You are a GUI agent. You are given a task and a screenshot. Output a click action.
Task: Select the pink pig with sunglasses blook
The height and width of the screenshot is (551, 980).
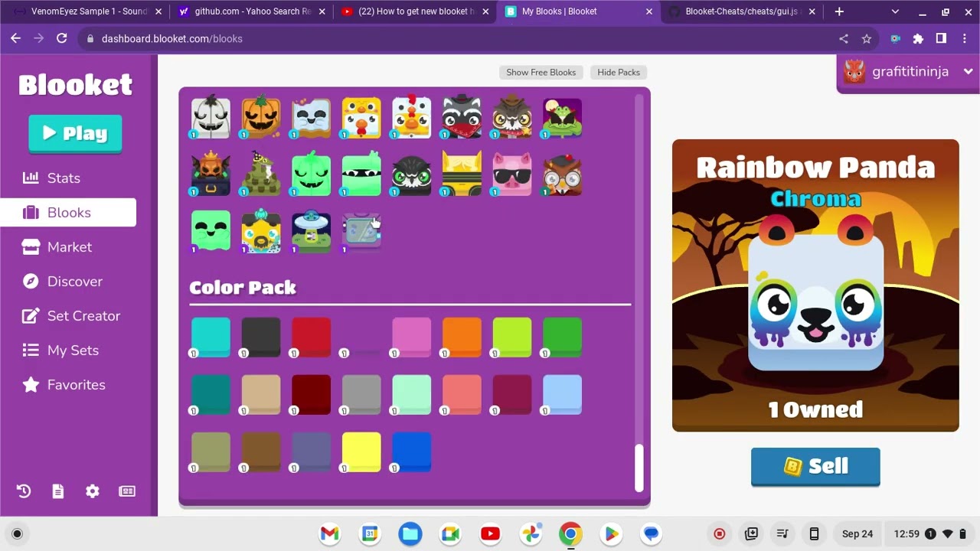click(x=512, y=175)
